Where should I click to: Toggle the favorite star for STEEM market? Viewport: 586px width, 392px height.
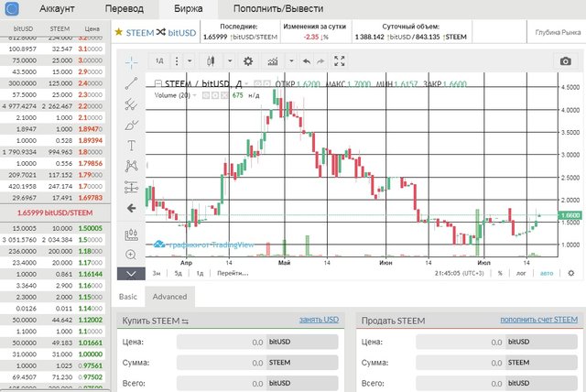point(118,32)
